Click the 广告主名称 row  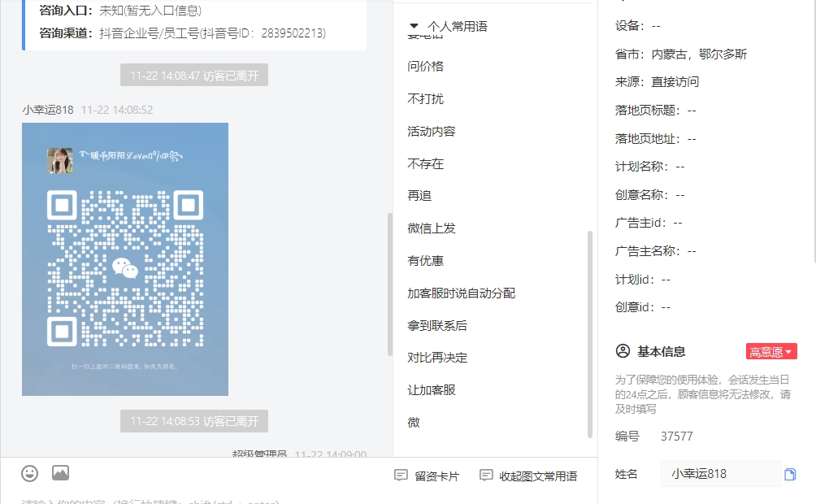pyautogui.click(x=655, y=251)
